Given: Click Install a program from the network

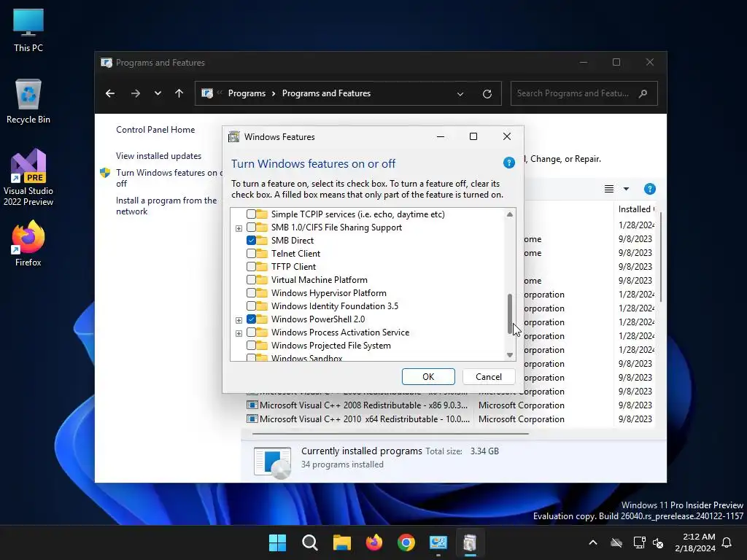Looking at the screenshot, I should tap(166, 206).
